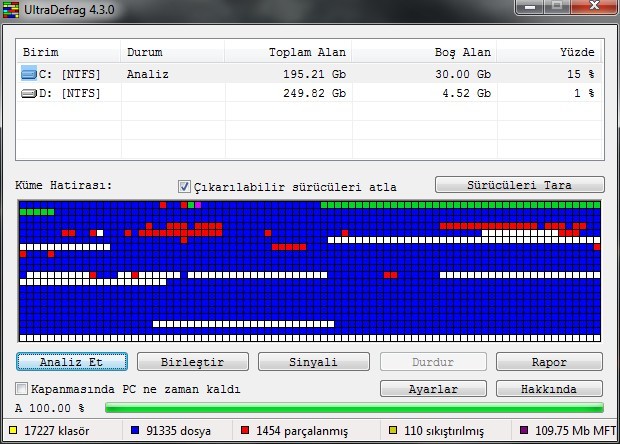
Task: Click the UltraDefag app icon in title bar
Action: click(11, 9)
